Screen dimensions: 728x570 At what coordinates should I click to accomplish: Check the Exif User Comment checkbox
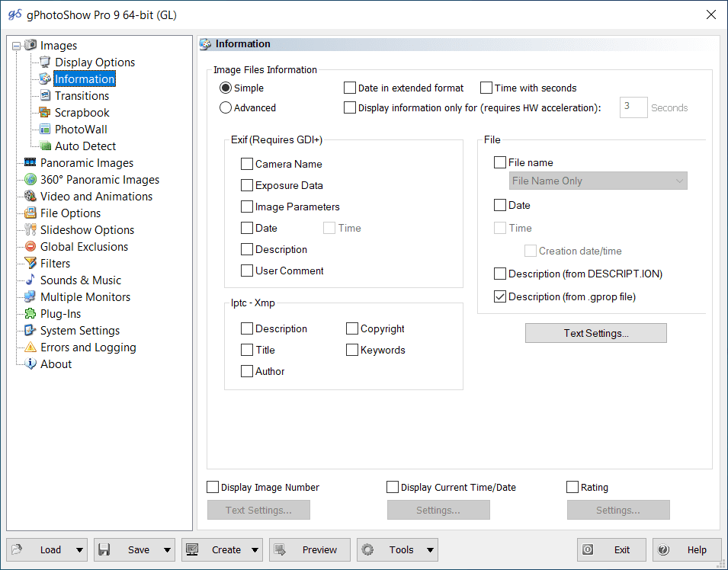[x=247, y=271]
